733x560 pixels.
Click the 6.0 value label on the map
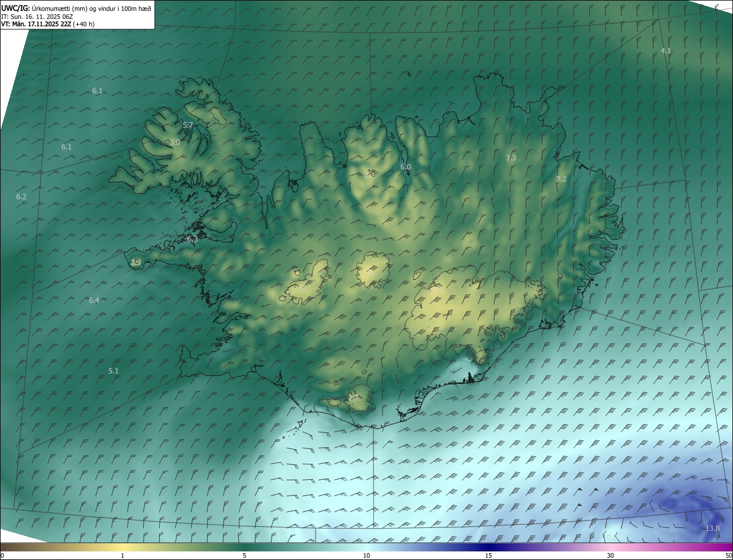[x=405, y=167]
